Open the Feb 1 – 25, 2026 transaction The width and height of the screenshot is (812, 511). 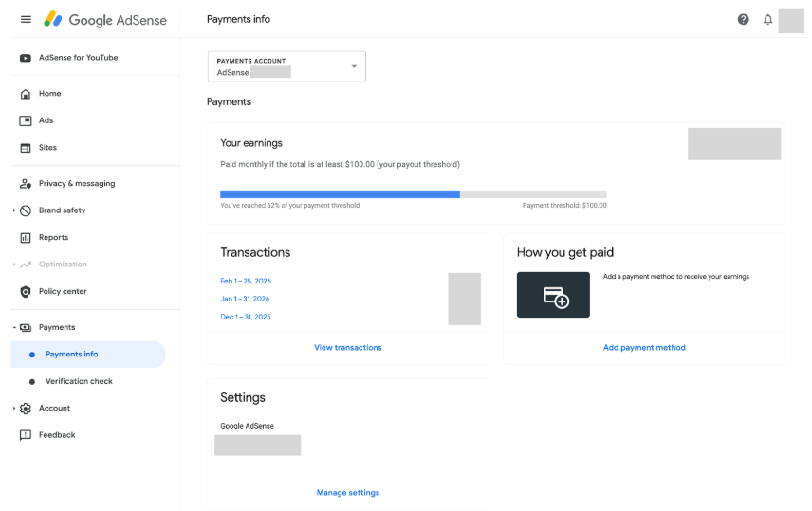246,282
